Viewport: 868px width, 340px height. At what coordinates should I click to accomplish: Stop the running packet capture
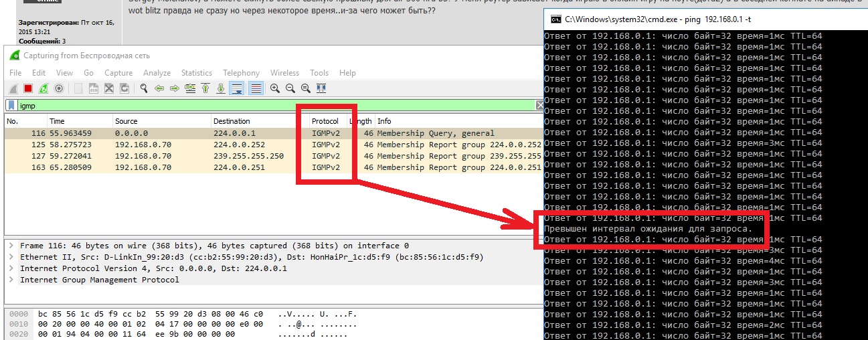(x=28, y=88)
